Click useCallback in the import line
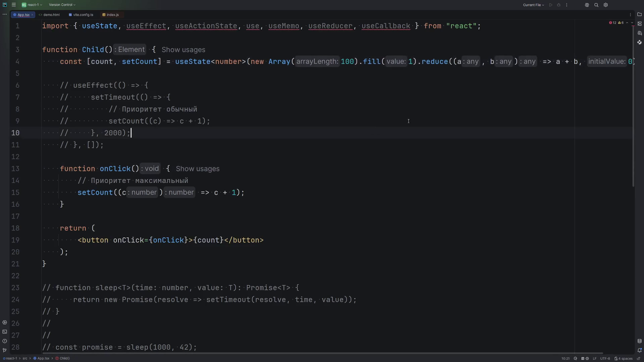This screenshot has height=362, width=644. [x=386, y=26]
